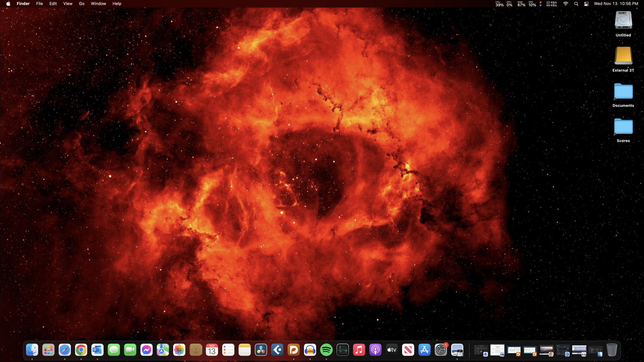Click the Activity Monitor Dock icon

coord(343,350)
